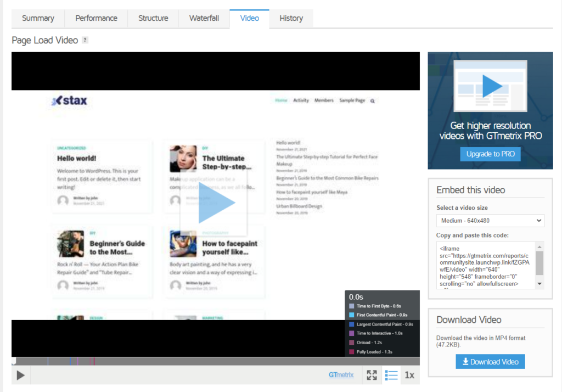
Task: Click the Upgrade to PRO button
Action: click(x=490, y=154)
